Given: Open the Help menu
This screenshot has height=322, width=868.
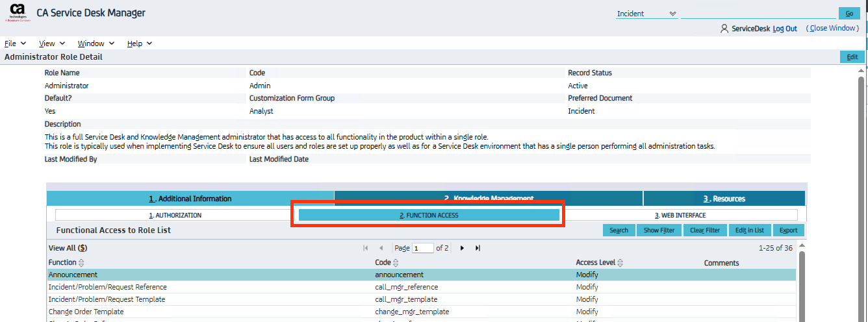Looking at the screenshot, I should (x=140, y=43).
